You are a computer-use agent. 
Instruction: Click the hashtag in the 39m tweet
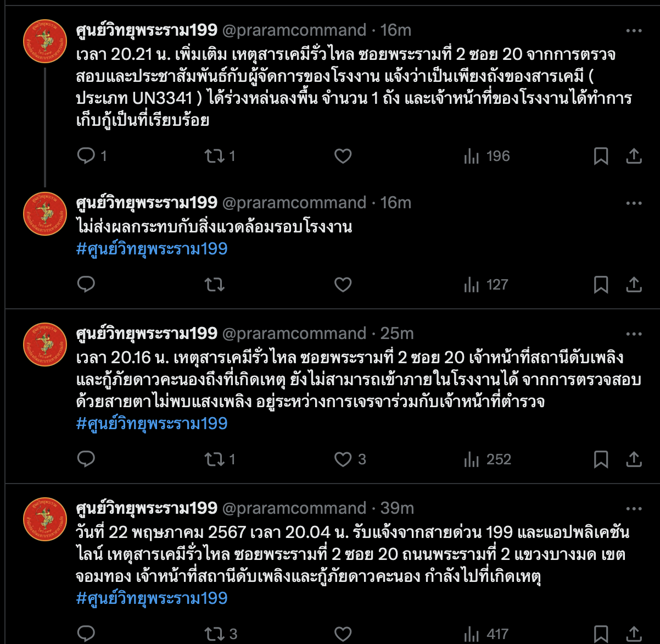[152, 598]
